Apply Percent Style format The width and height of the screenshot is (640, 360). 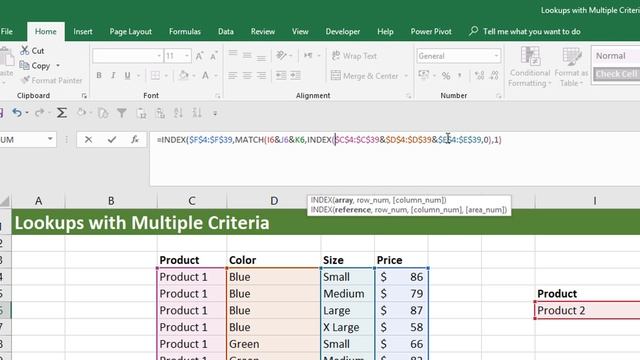point(446,76)
